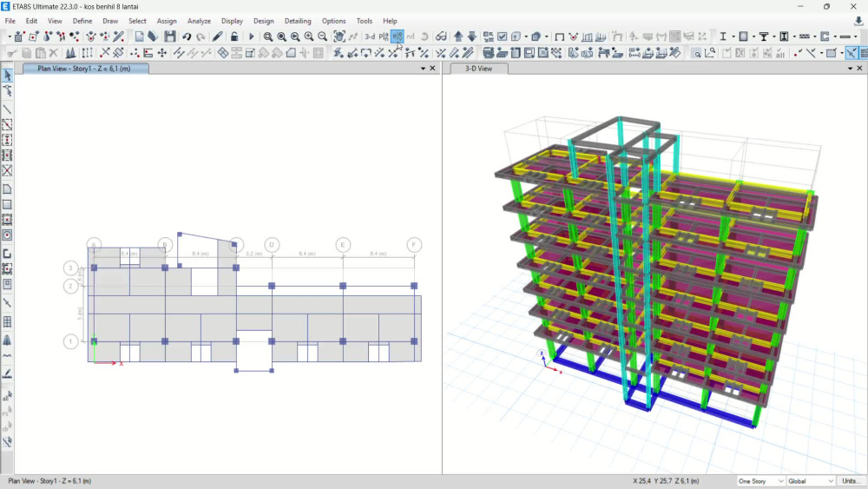The width and height of the screenshot is (868, 489).
Task: Set the 3-d view toolbar button
Action: [x=370, y=36]
